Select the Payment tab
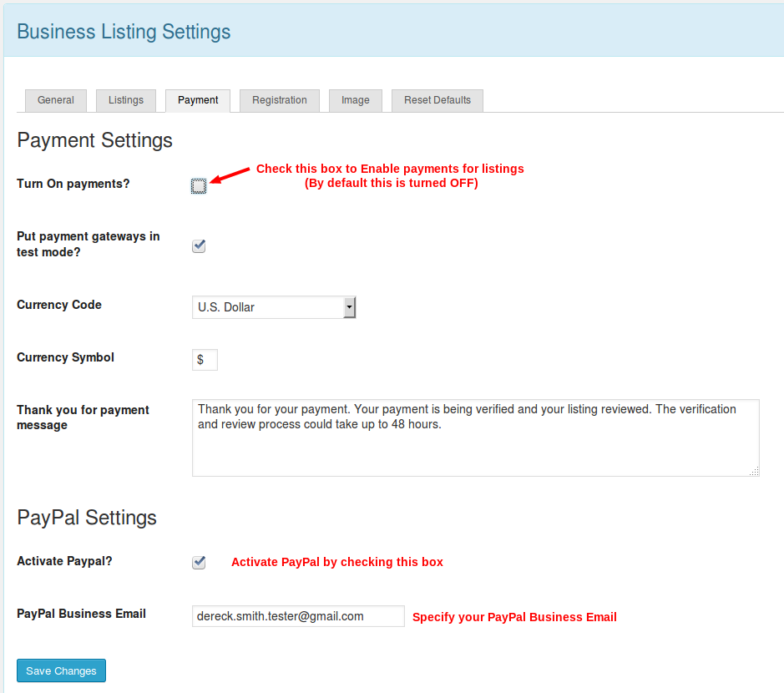This screenshot has width=784, height=693. pos(198,100)
